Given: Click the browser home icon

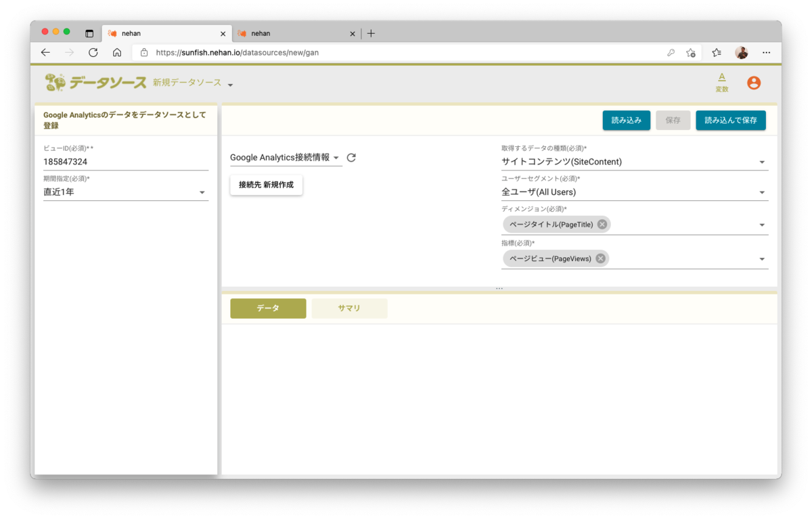Looking at the screenshot, I should [117, 52].
